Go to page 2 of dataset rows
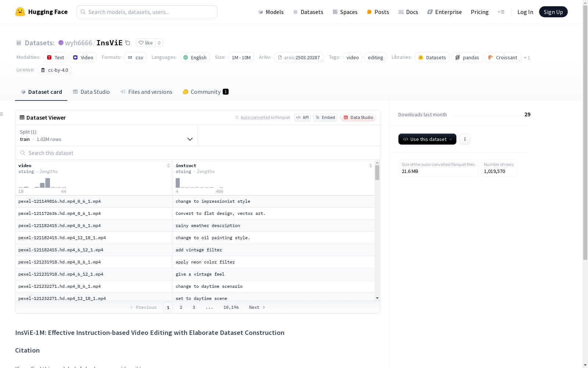The width and height of the screenshot is (588, 368). pyautogui.click(x=181, y=307)
